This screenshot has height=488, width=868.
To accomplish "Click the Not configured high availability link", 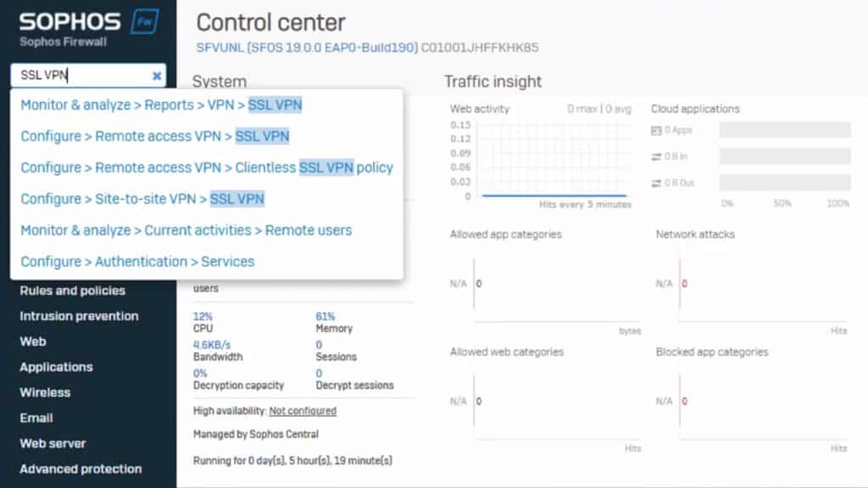I will 303,411.
